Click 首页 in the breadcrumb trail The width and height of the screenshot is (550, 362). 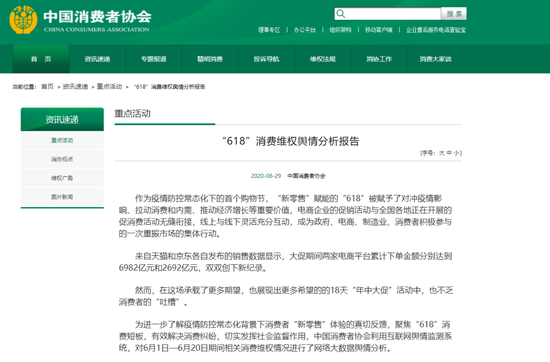[47, 87]
